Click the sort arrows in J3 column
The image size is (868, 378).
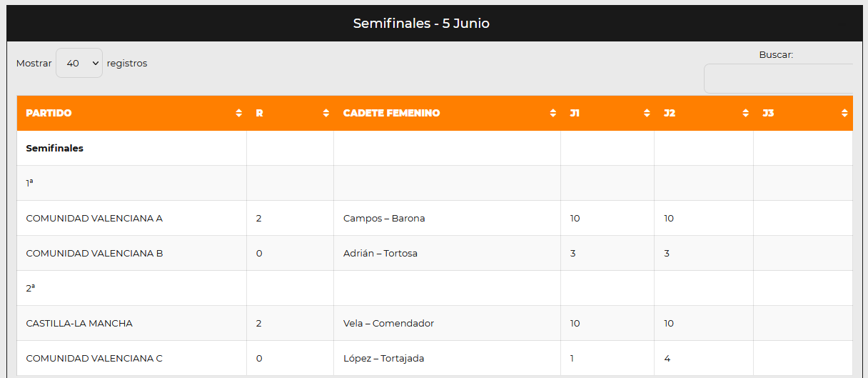[x=844, y=113]
